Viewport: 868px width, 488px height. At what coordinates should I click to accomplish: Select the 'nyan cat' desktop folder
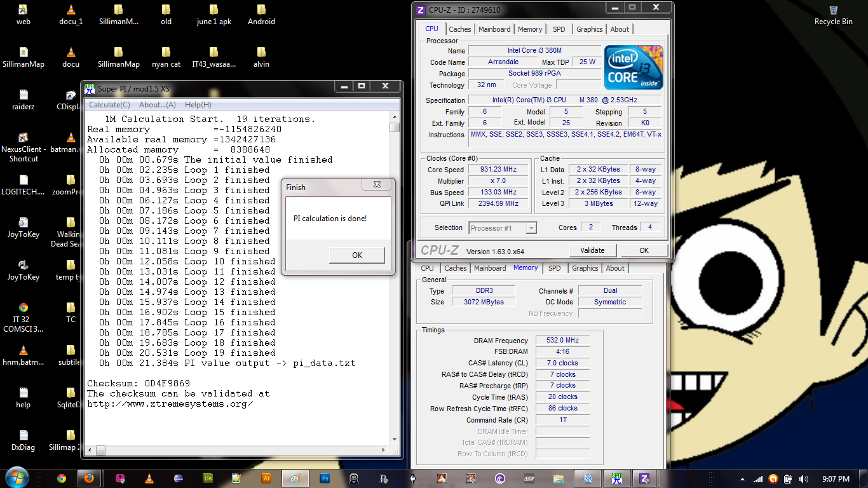pos(166,58)
